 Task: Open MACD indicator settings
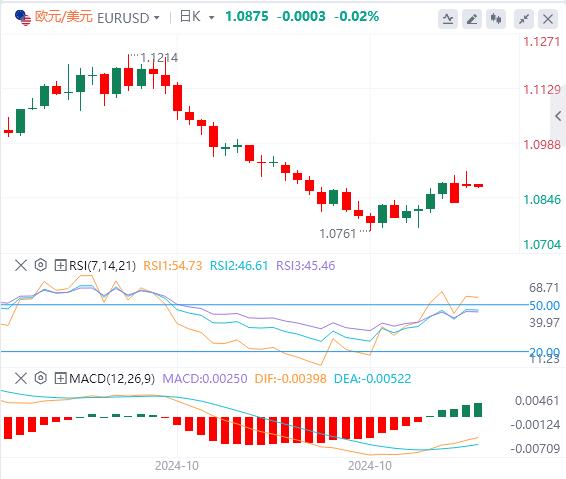point(41,378)
